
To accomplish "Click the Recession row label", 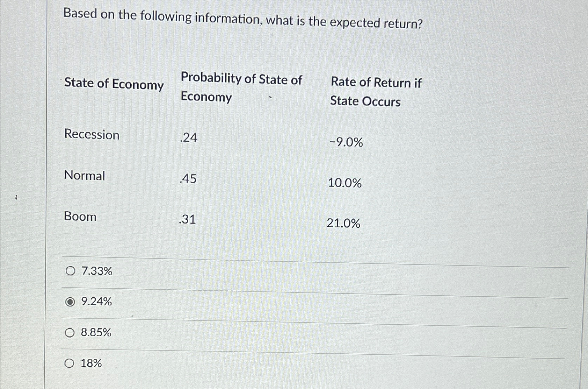I will point(92,135).
